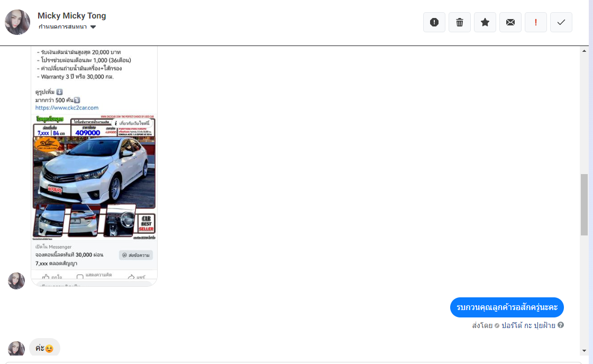Mark conversation as spam icon
The height and width of the screenshot is (364, 593).
coord(434,22)
